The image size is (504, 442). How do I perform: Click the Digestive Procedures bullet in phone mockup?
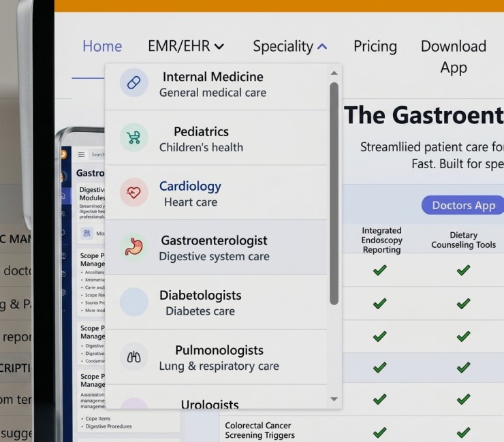click(x=109, y=426)
